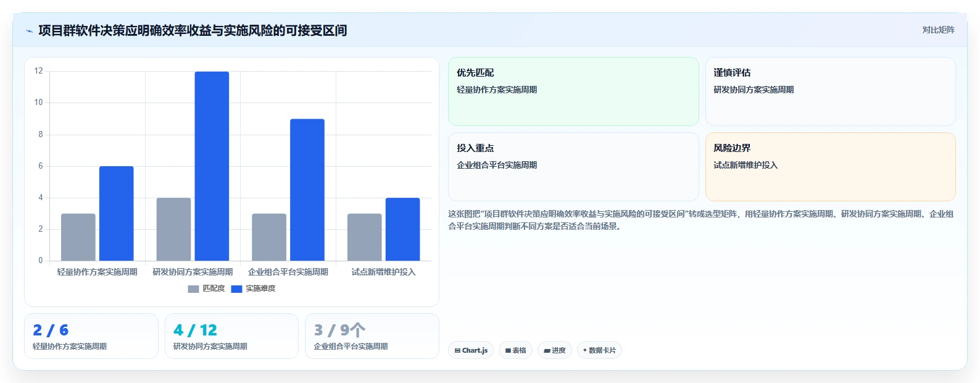Click x-axis label 企业组合平台实施周期

coord(288,272)
